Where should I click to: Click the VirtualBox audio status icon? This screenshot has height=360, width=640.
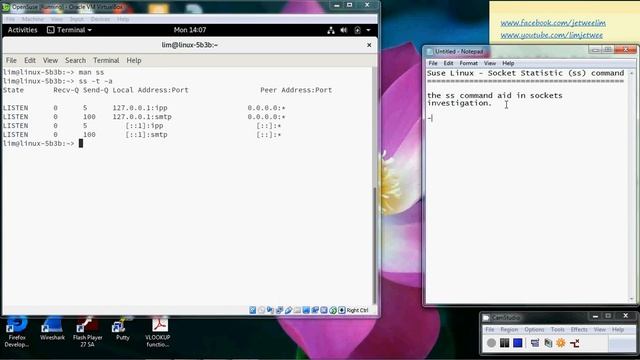coord(270,310)
